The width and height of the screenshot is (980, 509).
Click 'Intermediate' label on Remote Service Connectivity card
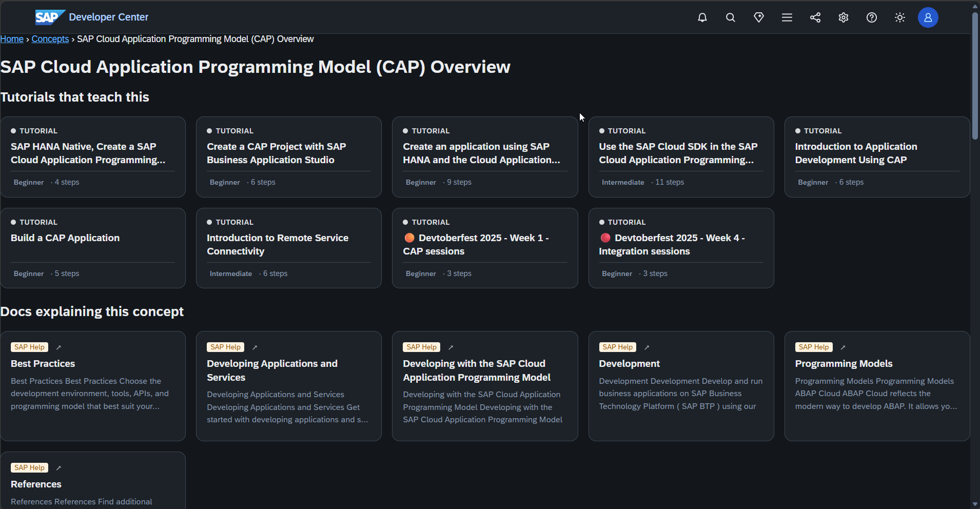point(231,273)
